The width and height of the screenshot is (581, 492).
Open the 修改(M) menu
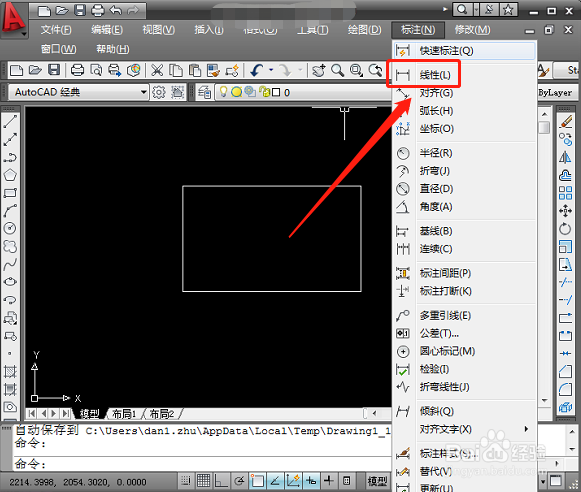click(x=472, y=30)
